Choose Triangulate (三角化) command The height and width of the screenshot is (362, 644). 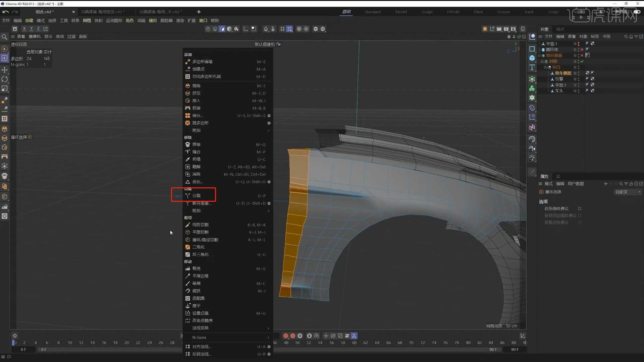pyautogui.click(x=228, y=247)
